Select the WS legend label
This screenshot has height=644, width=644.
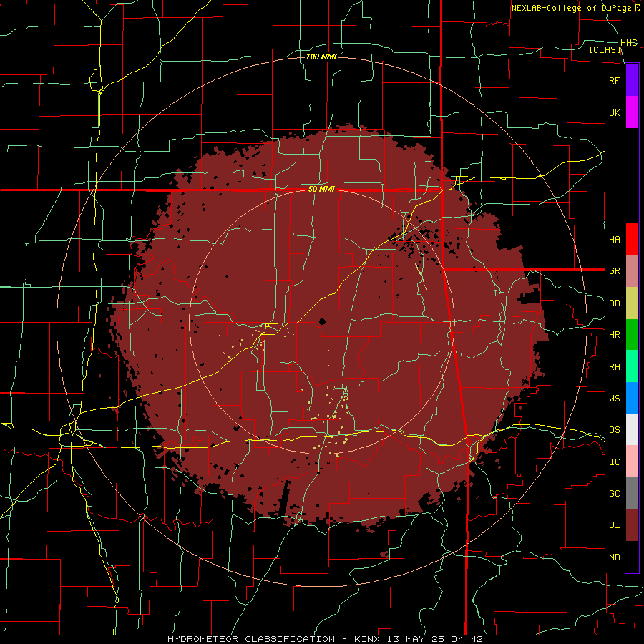[x=615, y=398]
